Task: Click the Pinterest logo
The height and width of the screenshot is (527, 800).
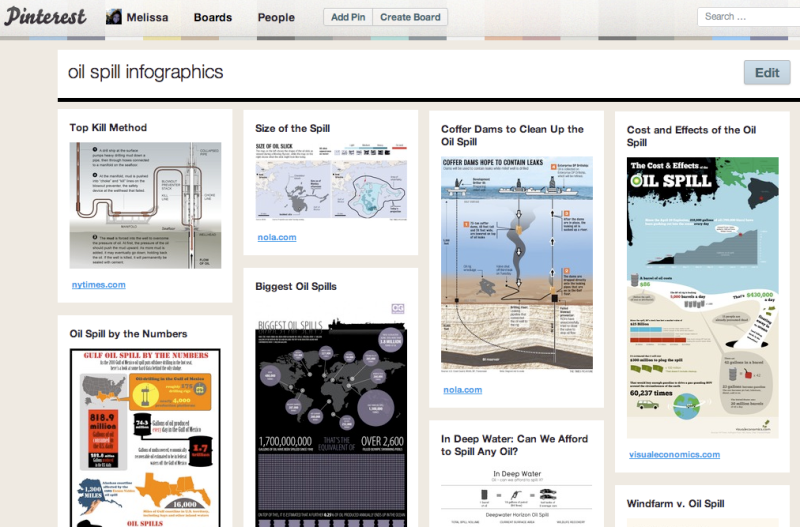Action: coord(46,17)
